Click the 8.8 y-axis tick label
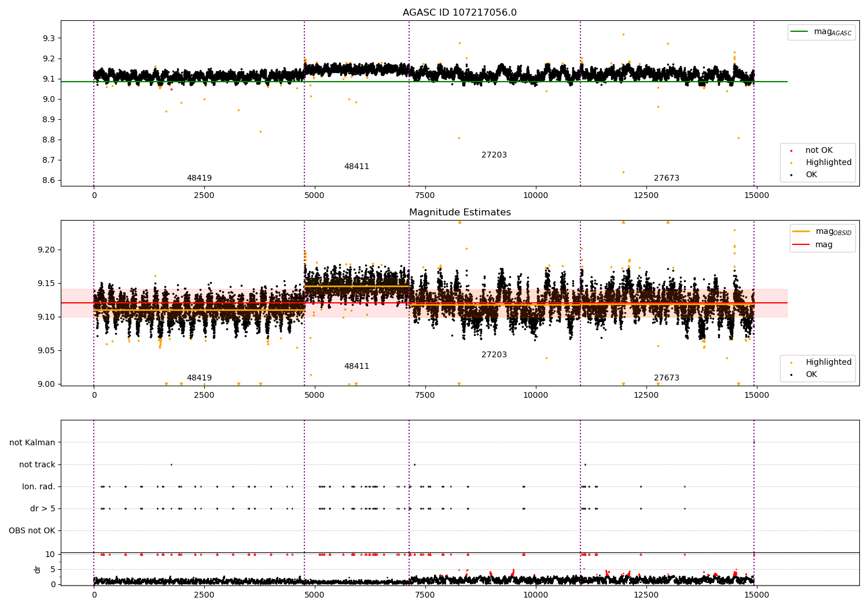This screenshot has width=868, height=608. pos(49,140)
